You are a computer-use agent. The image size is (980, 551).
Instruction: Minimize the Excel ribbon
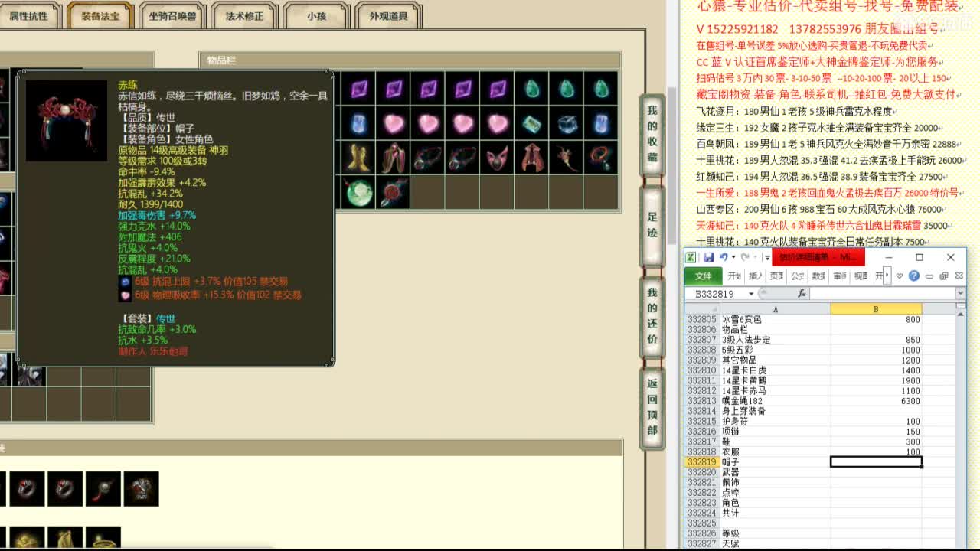[x=900, y=275]
